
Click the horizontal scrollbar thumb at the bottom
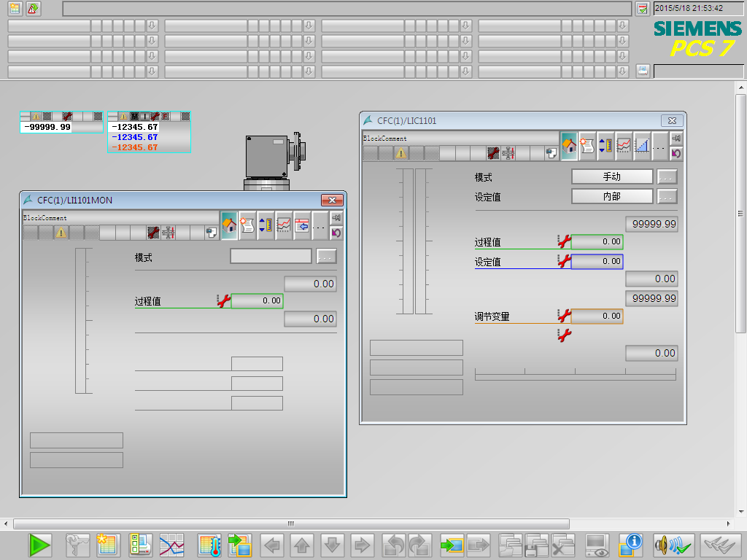click(x=291, y=524)
